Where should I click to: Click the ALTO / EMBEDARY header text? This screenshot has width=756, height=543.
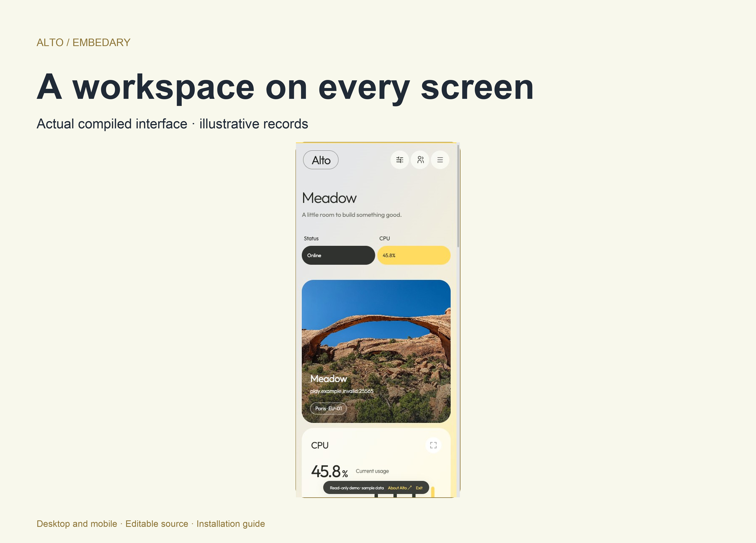pos(83,43)
